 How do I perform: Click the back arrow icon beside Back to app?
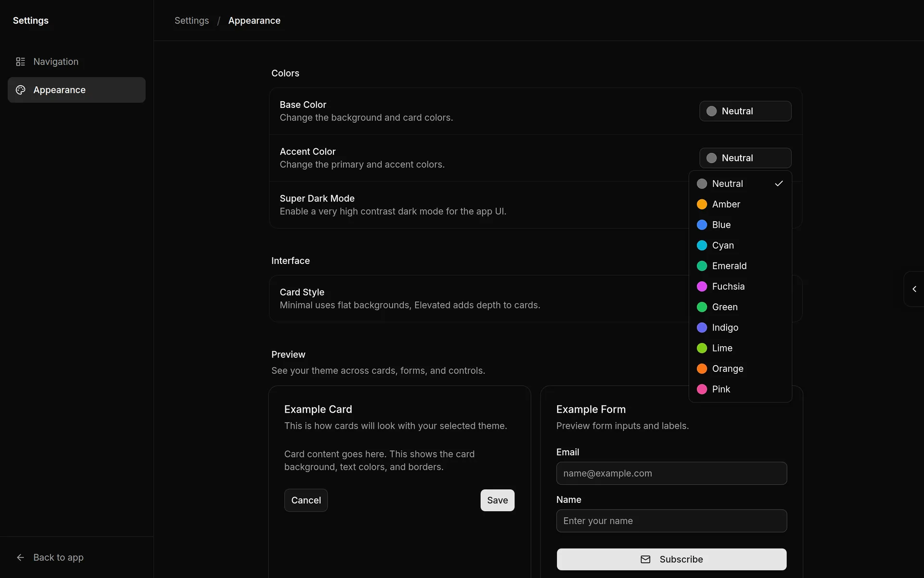click(20, 557)
